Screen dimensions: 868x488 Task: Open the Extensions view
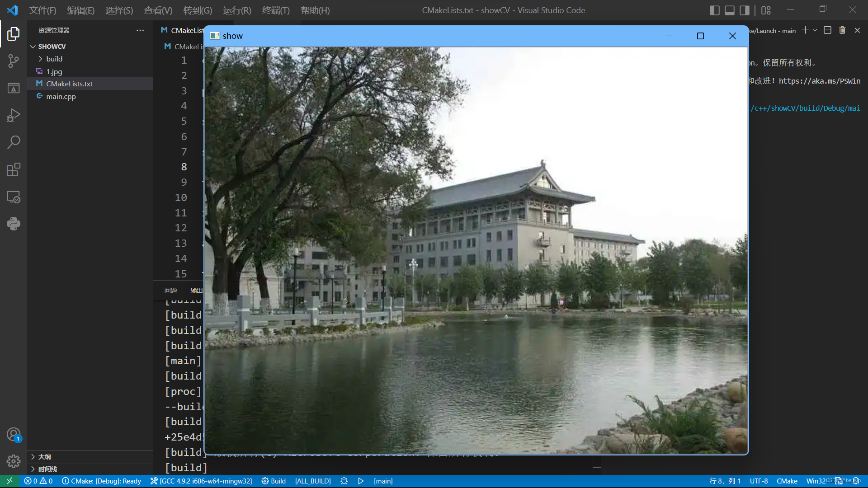[x=14, y=170]
